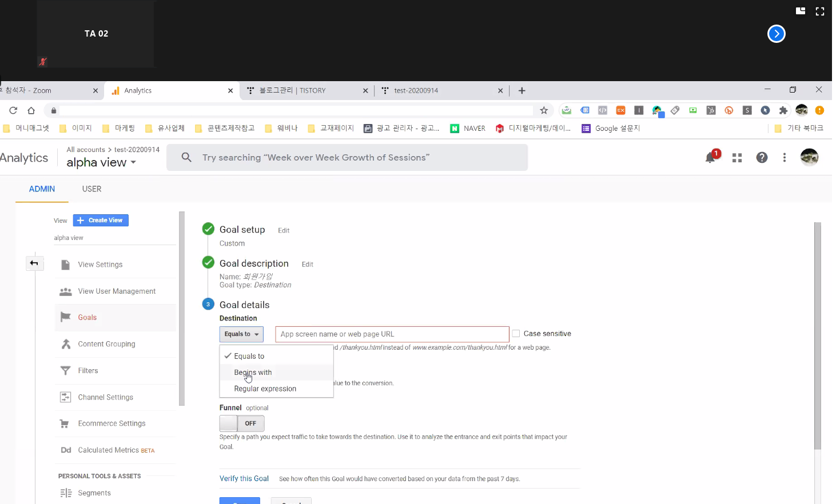Click the destination URL input field
This screenshot has height=504, width=836.
click(x=392, y=334)
